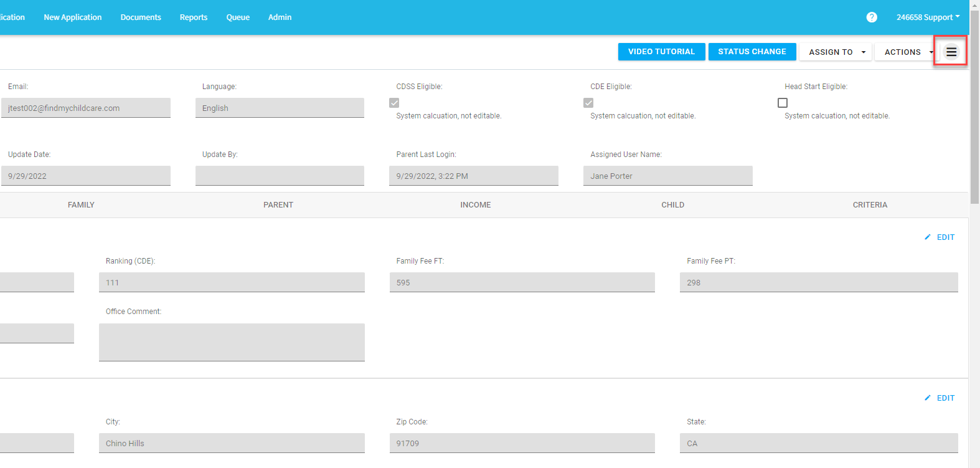
Task: Click the Update Date field
Action: click(85, 176)
